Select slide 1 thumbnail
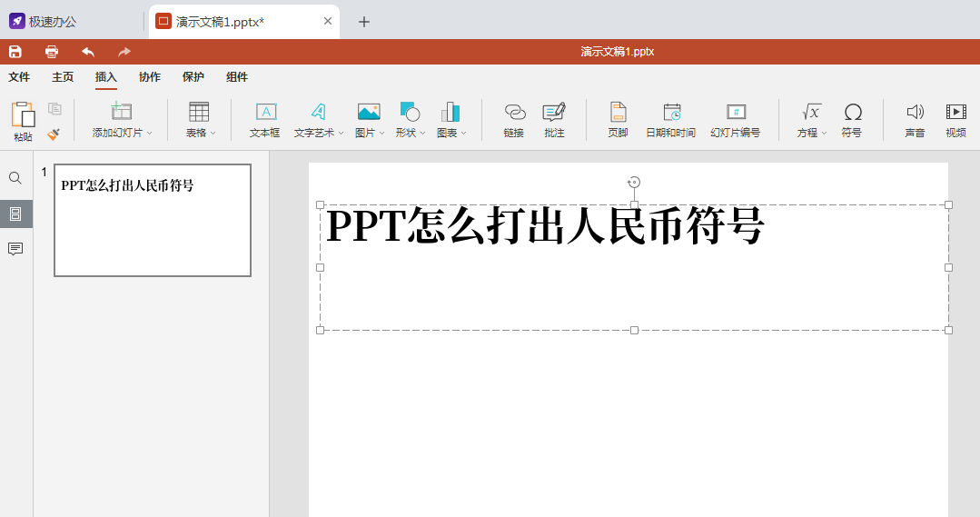This screenshot has height=517, width=980. pyautogui.click(x=153, y=220)
